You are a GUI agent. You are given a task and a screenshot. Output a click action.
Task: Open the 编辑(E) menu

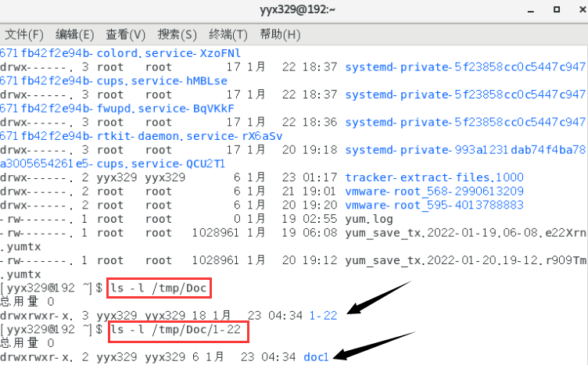74,34
